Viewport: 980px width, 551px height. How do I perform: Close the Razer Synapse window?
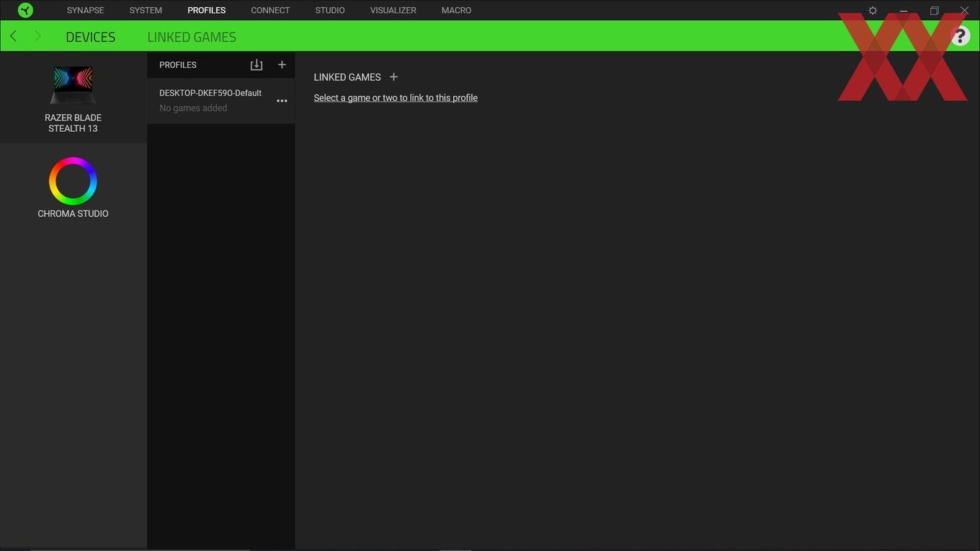coord(965,11)
